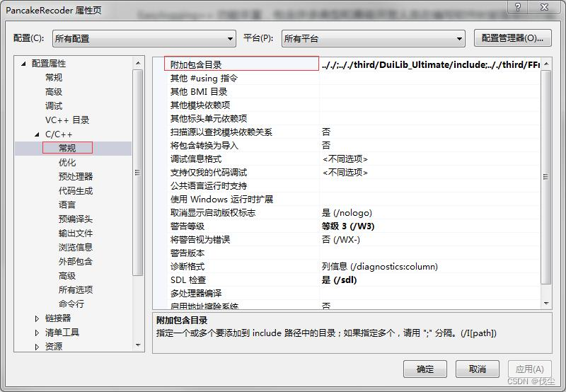Screen dimensions: 566x392
Task: Open the 配置(C) dropdown showing 所有配置
Action: click(x=144, y=38)
